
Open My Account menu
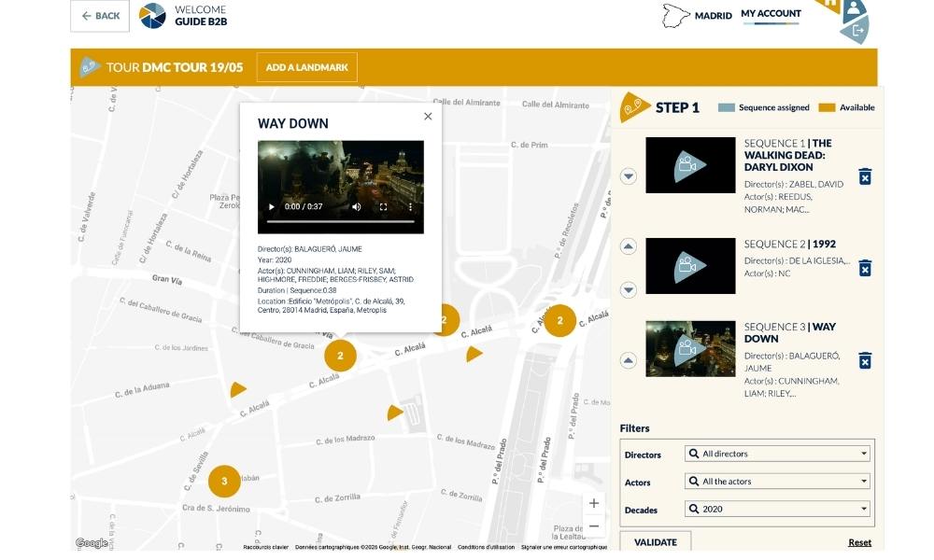(x=771, y=14)
